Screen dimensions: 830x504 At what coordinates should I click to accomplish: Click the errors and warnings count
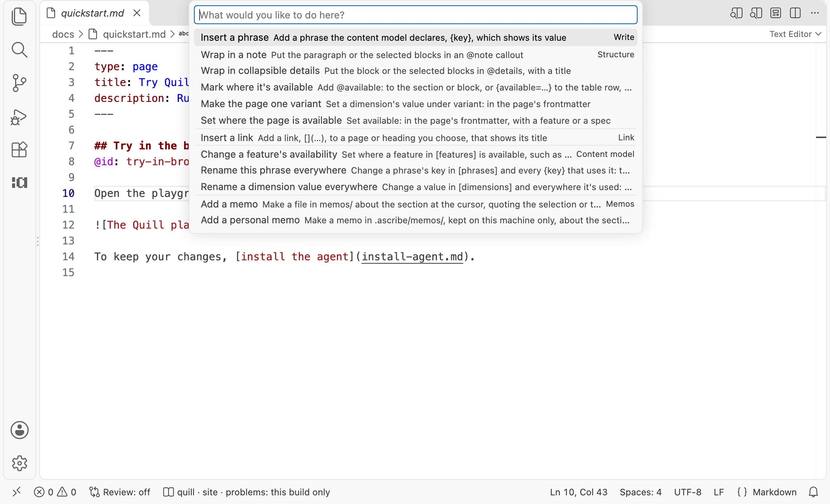[55, 492]
